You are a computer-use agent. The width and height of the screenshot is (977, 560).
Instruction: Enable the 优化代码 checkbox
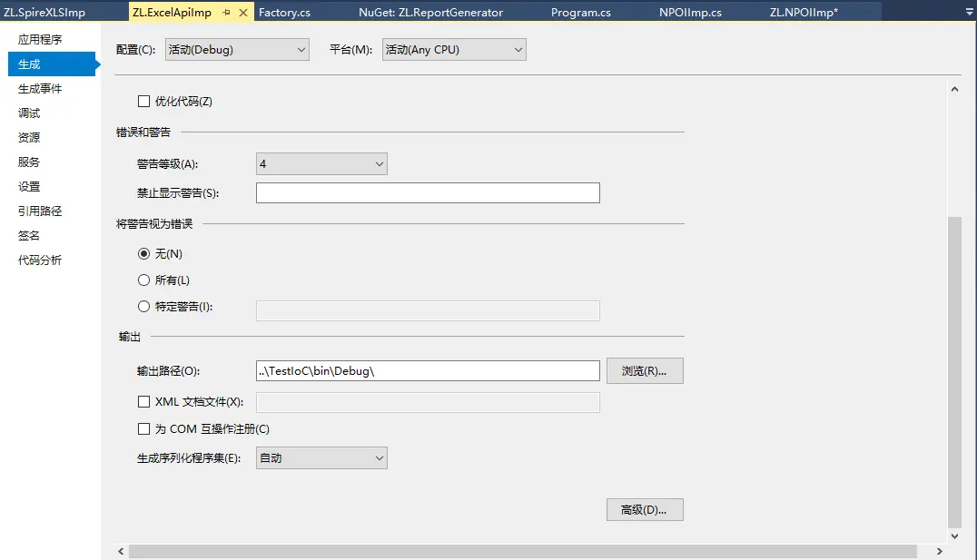143,102
